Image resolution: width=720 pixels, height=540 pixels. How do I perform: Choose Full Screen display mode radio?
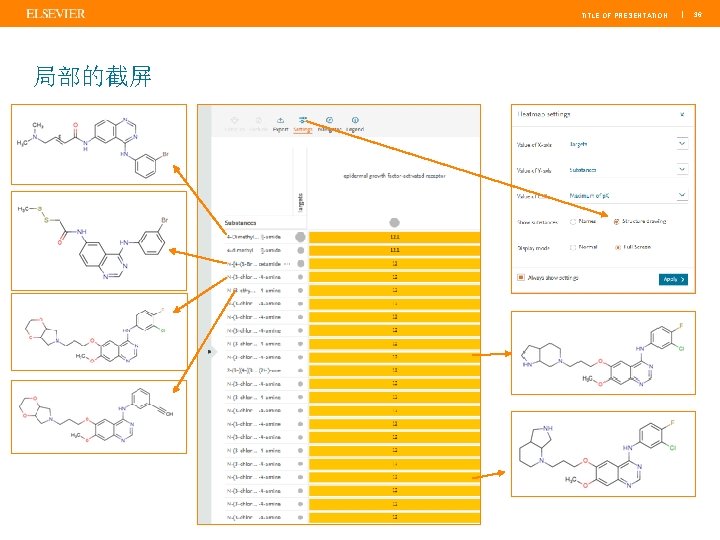coord(618,248)
